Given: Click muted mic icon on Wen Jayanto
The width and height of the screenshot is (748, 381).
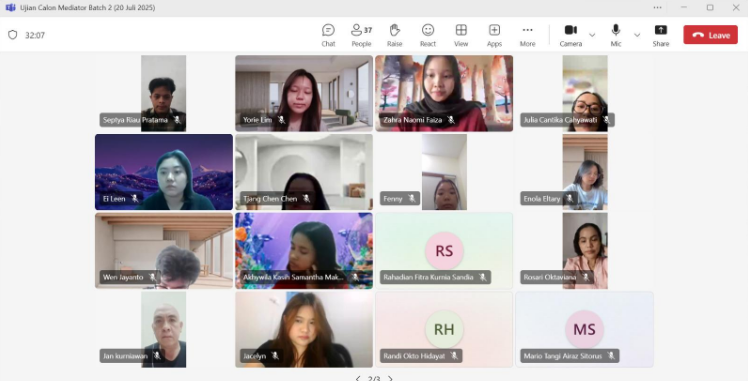Looking at the screenshot, I should pyautogui.click(x=153, y=277).
